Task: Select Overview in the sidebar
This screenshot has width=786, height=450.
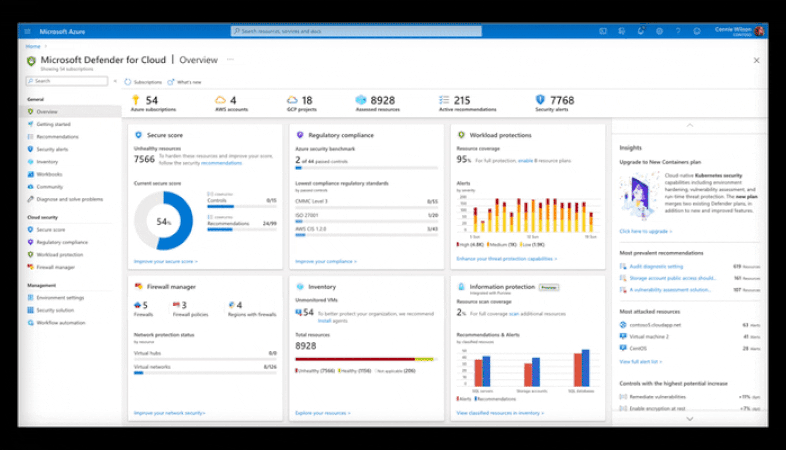Action: pos(70,112)
